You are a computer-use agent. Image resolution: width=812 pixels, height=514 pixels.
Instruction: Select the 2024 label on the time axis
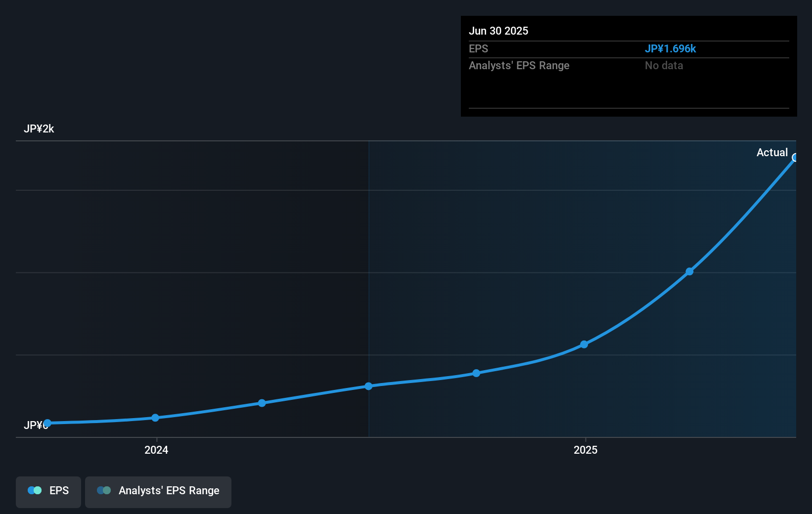tap(155, 450)
